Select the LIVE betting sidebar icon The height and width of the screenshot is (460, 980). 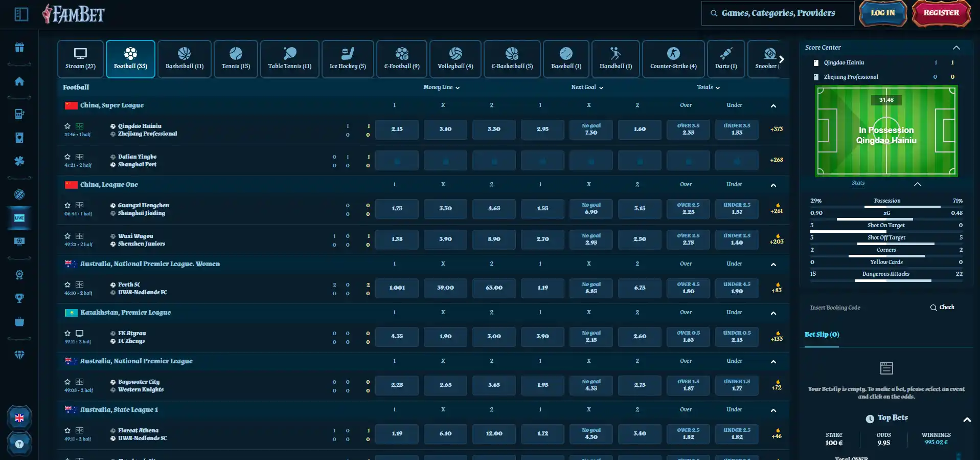[19, 218]
